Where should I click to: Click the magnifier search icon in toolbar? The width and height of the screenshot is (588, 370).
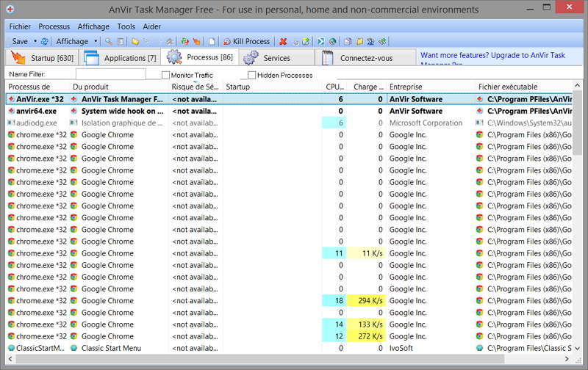tap(109, 42)
